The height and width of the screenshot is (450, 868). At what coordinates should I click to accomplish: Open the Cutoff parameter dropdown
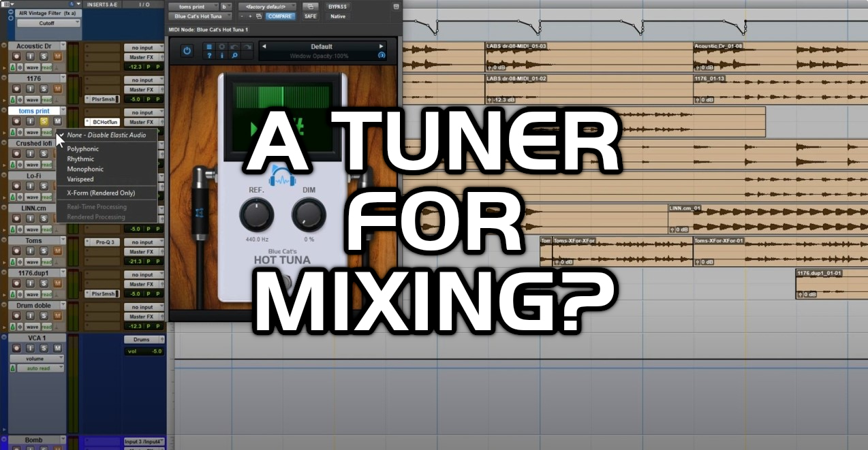tap(49, 22)
